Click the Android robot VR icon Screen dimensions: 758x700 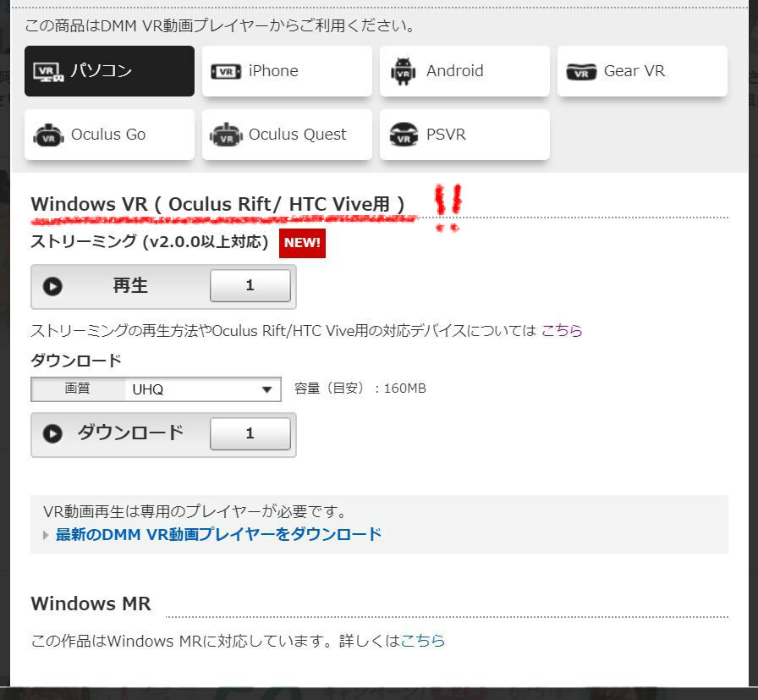tap(404, 72)
